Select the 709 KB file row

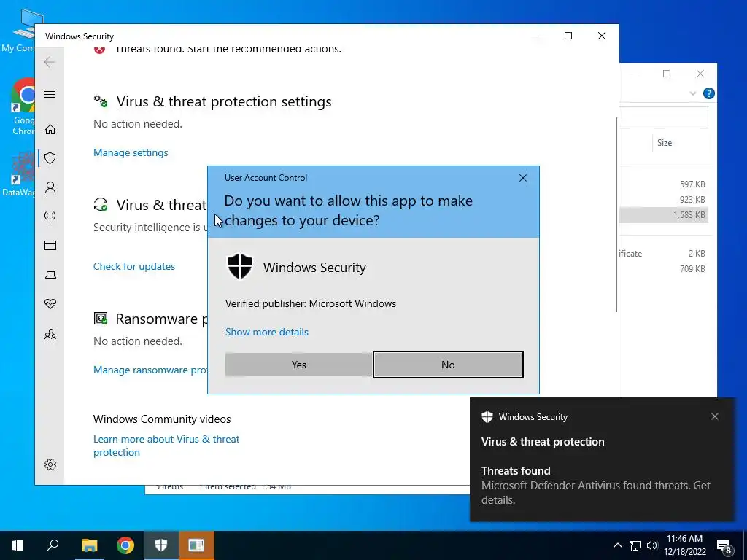point(664,269)
